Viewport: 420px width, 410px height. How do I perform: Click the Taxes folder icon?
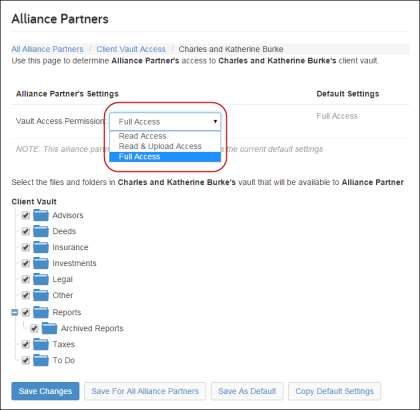pyautogui.click(x=41, y=344)
